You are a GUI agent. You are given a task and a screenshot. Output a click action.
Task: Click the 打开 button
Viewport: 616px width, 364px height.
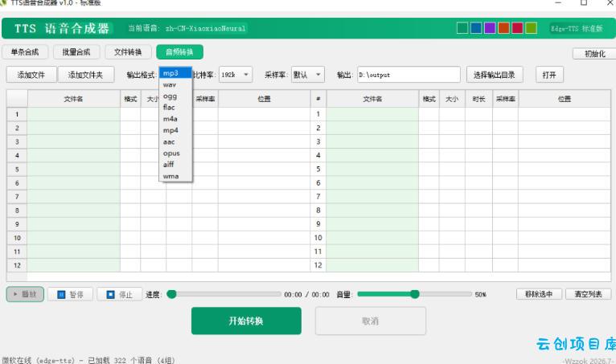(x=549, y=75)
